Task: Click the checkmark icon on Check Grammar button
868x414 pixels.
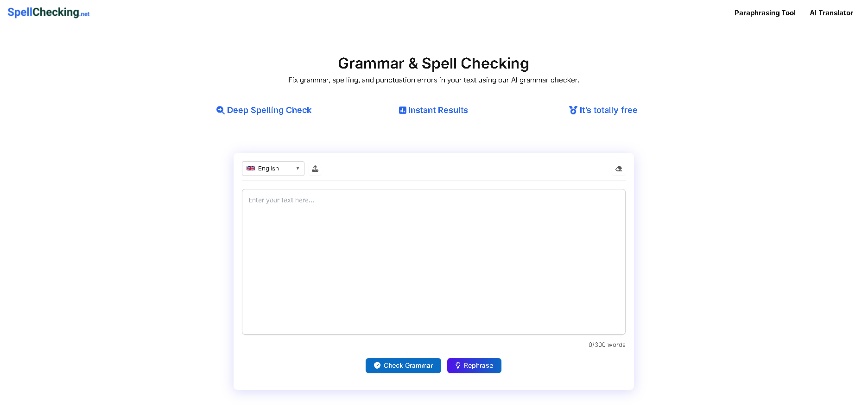Action: (377, 365)
